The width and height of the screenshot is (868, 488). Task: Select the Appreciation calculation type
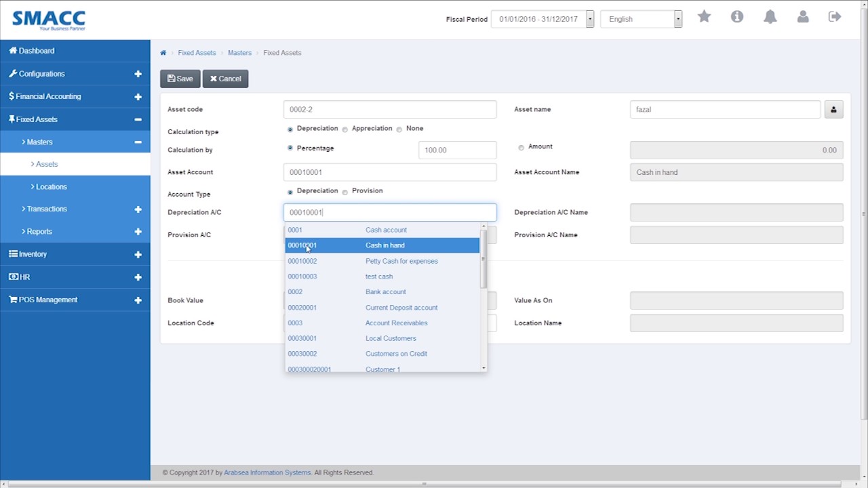345,129
